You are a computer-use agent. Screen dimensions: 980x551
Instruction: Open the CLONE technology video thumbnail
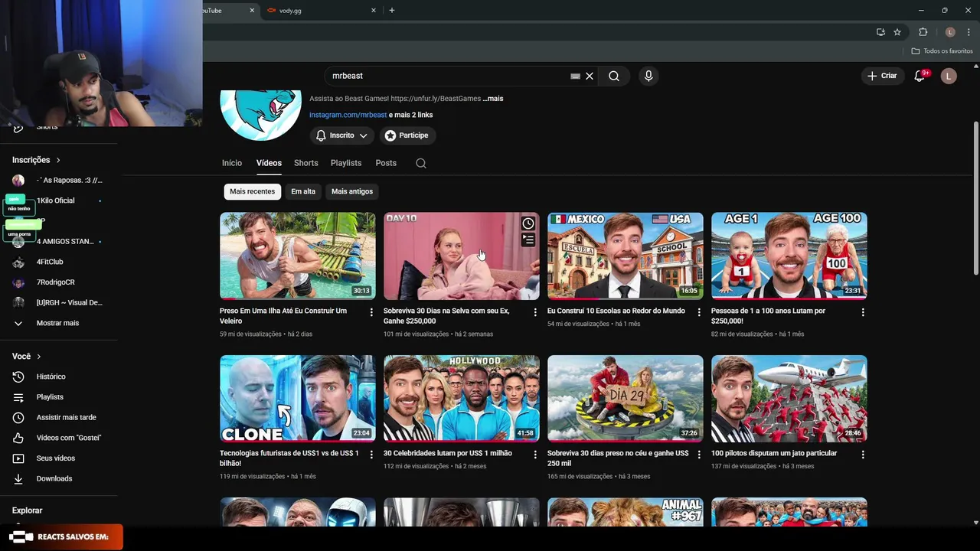pos(298,398)
